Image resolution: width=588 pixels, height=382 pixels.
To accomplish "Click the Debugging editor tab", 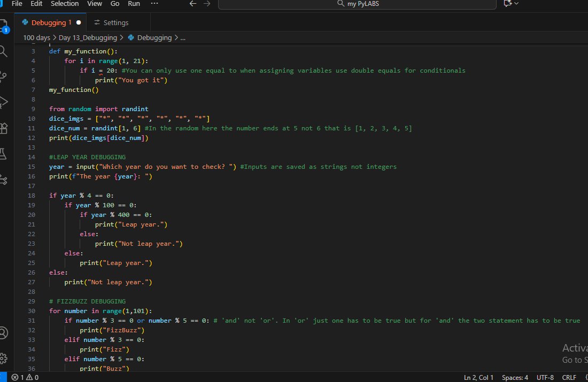I will coord(50,22).
